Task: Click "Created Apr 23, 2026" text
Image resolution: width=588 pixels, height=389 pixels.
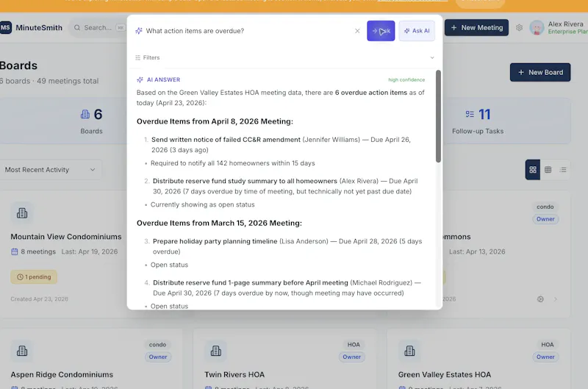Action: 40,299
